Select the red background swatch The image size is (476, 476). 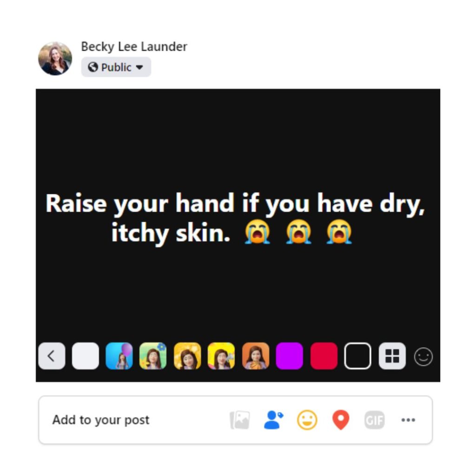click(324, 356)
